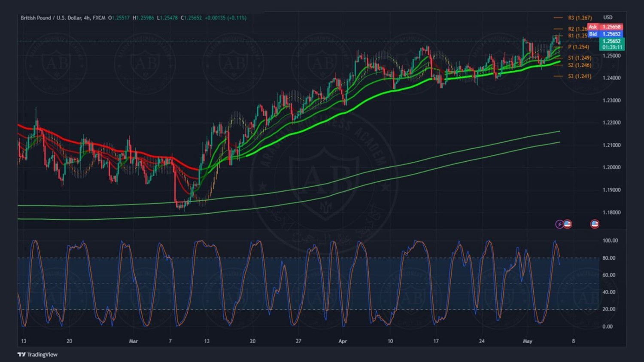This screenshot has width=644, height=362.
Task: Click 100.00 on the oscillator scale
Action: pos(610,241)
